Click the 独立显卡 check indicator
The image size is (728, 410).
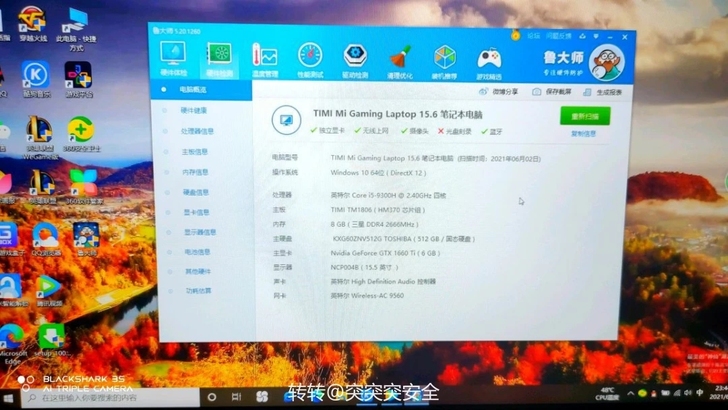327,131
